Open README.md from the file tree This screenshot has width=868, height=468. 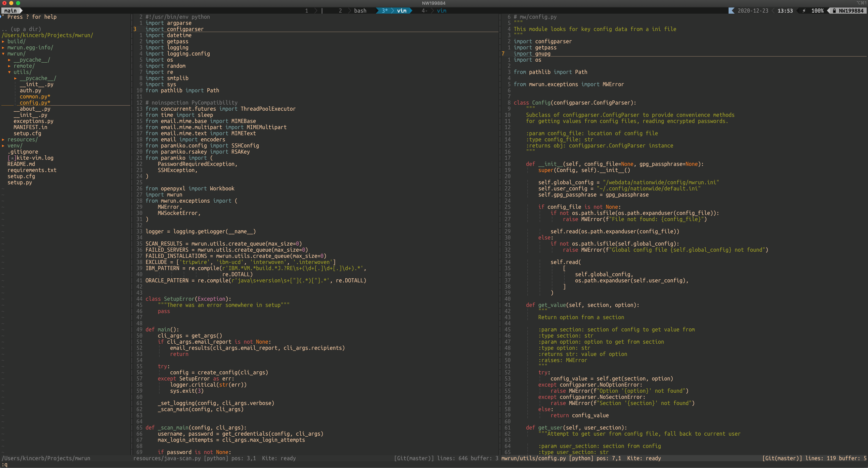[x=21, y=164]
